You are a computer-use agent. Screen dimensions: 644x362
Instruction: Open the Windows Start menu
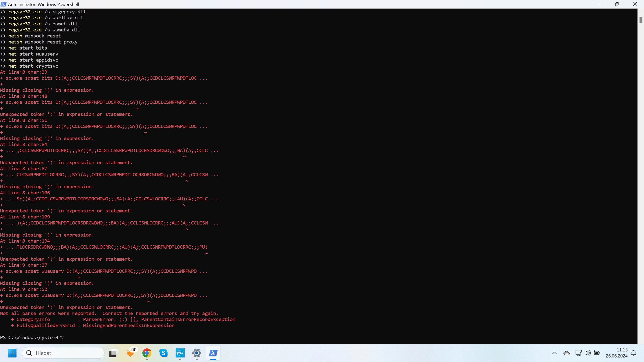12,353
